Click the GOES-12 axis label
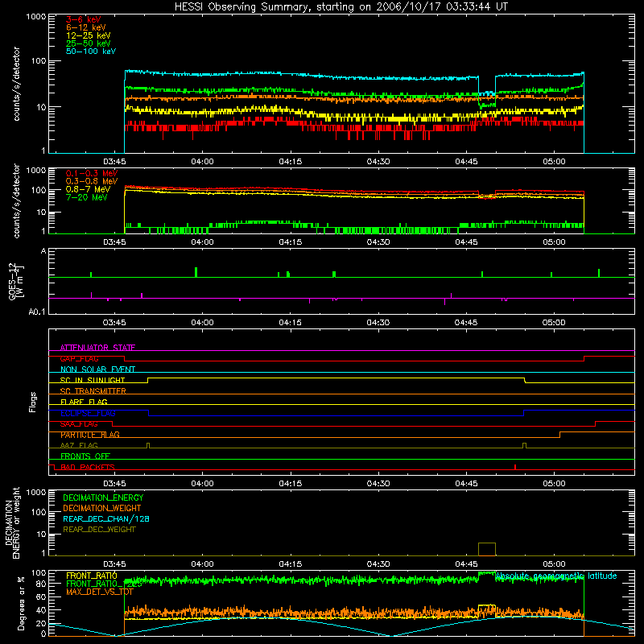644x644 pixels. click(14, 282)
